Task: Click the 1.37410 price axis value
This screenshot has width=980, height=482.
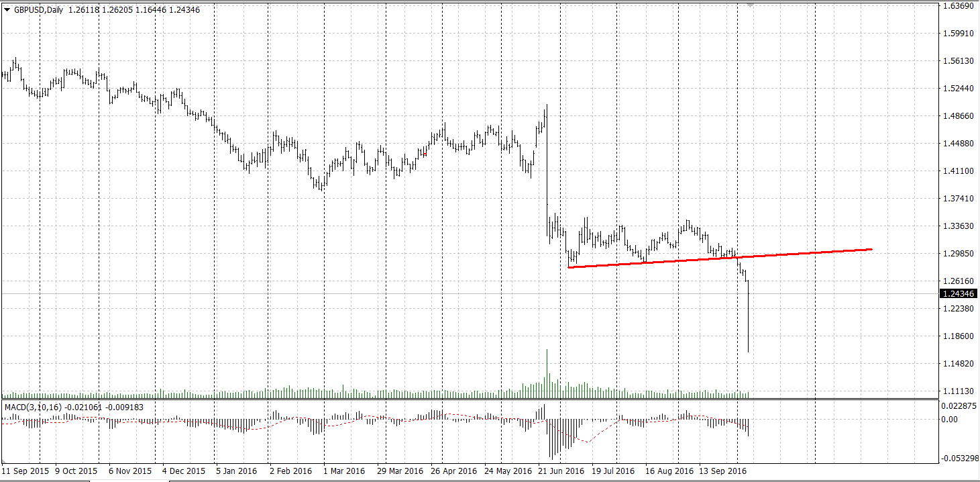Action: pos(958,198)
